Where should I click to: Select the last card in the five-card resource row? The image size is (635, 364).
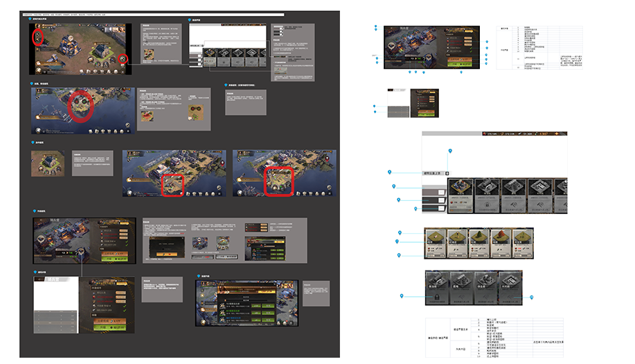(x=522, y=243)
